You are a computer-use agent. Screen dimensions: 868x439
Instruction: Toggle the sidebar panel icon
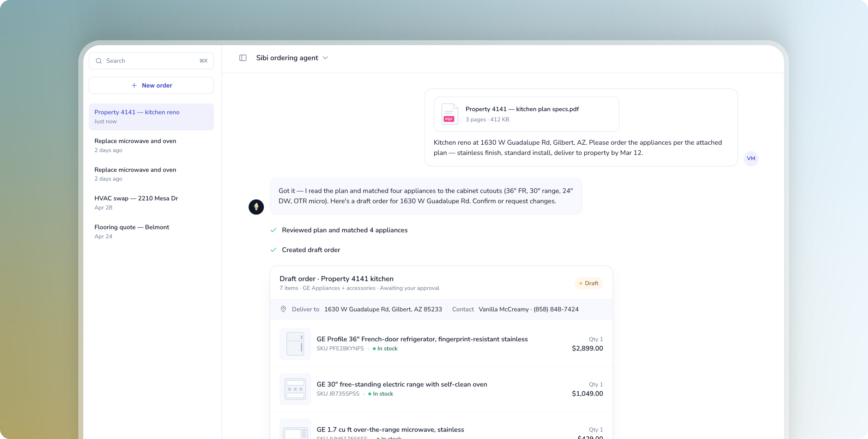(x=243, y=58)
